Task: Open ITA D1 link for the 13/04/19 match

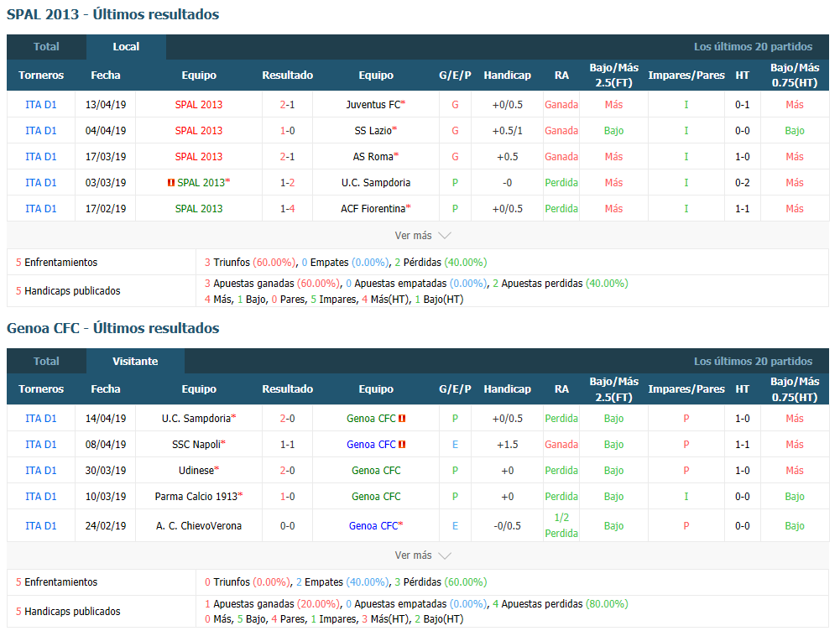Action: pos(41,104)
